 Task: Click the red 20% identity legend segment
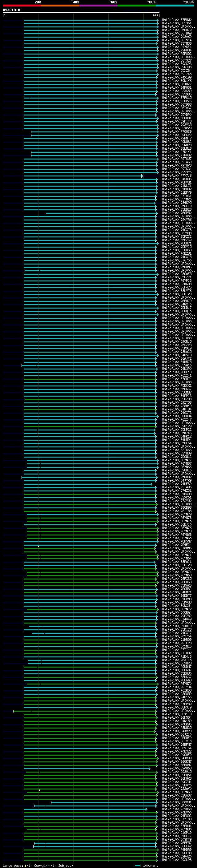(22, 6)
